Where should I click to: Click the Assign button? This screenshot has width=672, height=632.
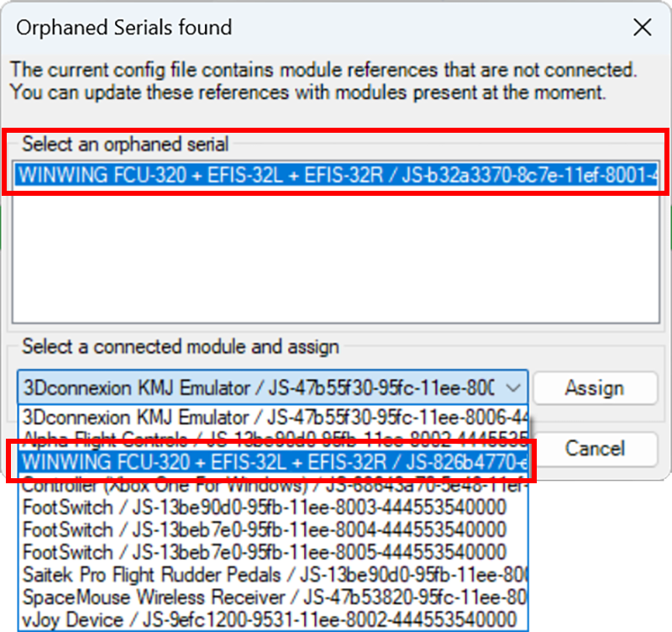click(596, 388)
